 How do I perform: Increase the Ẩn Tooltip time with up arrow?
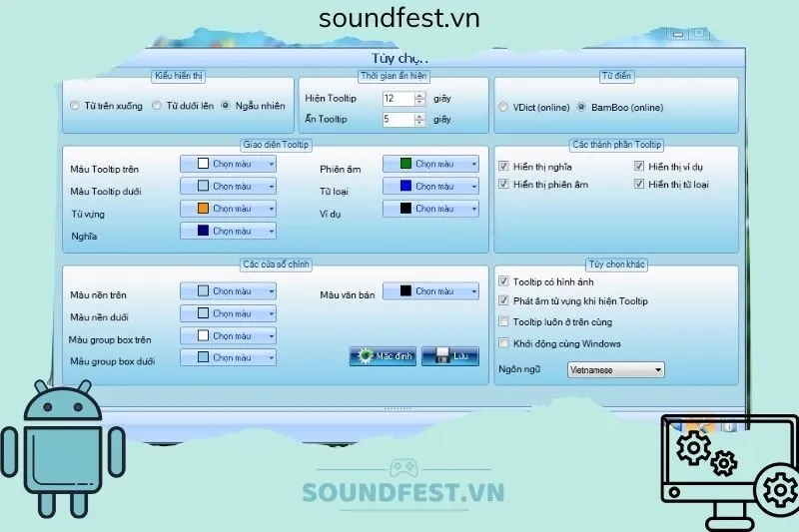coord(419,116)
